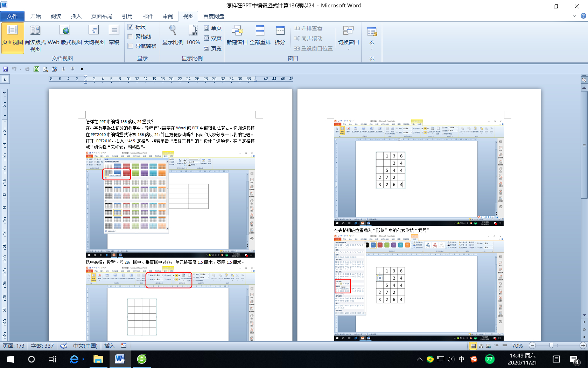Toggle the 标尺 ruler checkbox
Image resolution: width=588 pixels, height=368 pixels.
coord(130,27)
